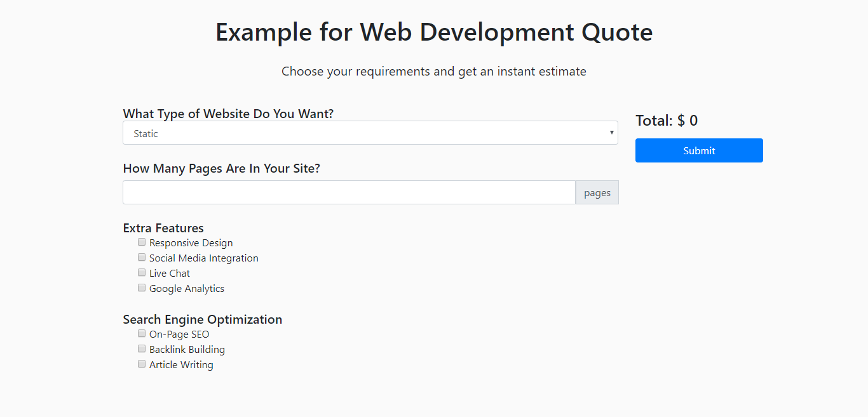Check the On-Page SEO option
The height and width of the screenshot is (417, 868).
click(x=141, y=333)
